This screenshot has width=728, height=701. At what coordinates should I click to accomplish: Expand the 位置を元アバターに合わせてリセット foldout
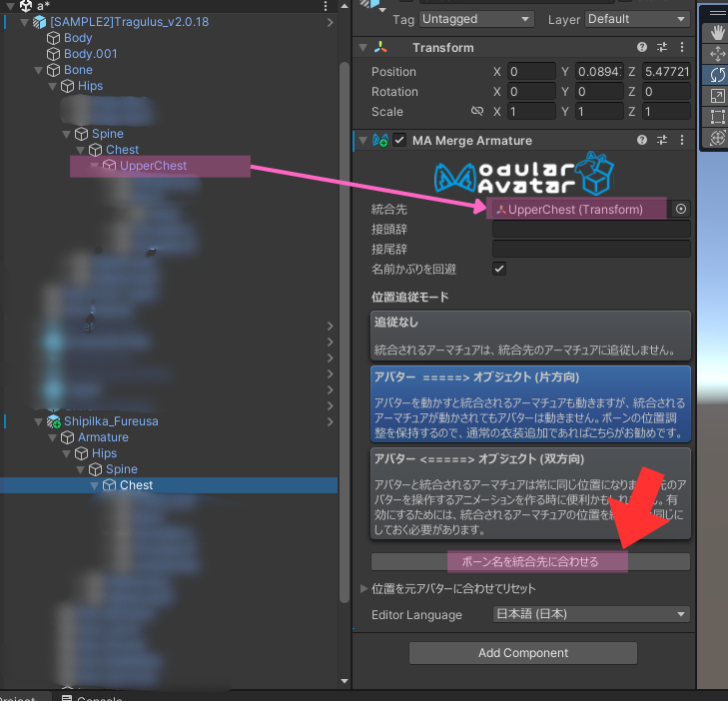[x=364, y=588]
